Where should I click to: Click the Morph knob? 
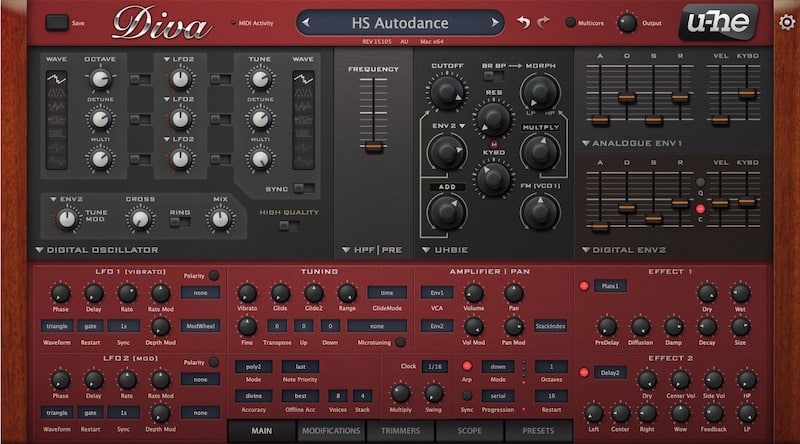coord(540,91)
